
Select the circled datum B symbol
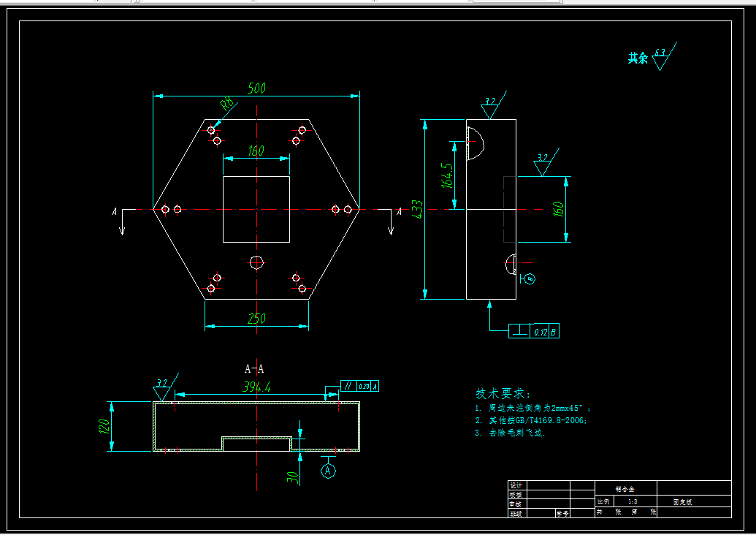point(530,278)
